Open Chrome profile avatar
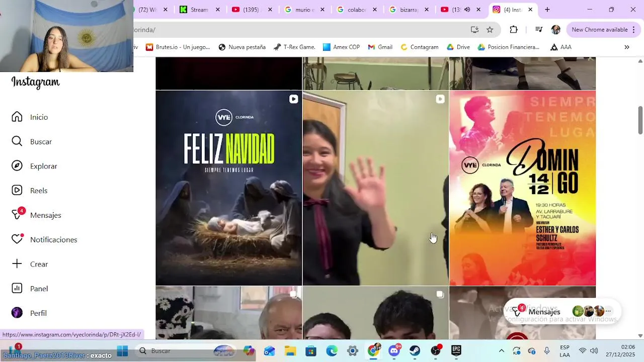This screenshot has height=362, width=644. click(556, 30)
